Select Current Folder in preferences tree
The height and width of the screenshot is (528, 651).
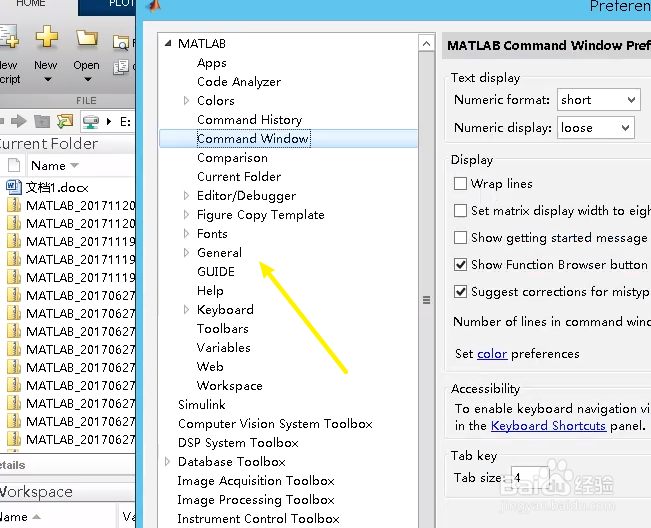click(239, 176)
